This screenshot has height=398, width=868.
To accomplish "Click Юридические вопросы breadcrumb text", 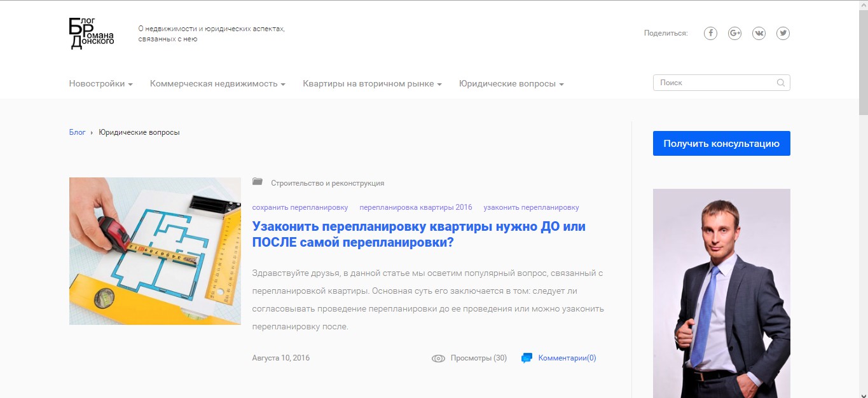I will pos(139,132).
